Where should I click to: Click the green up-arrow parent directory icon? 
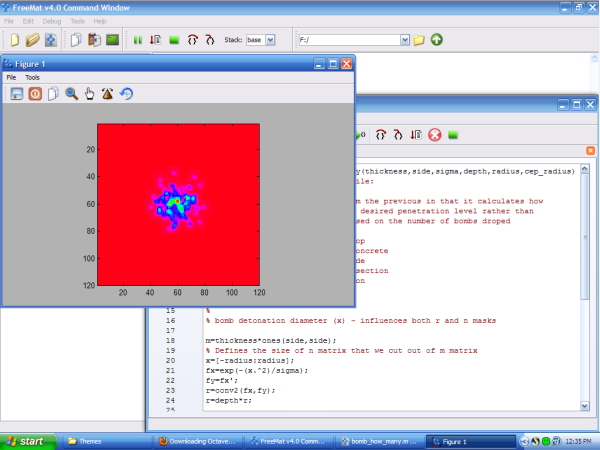(437, 40)
